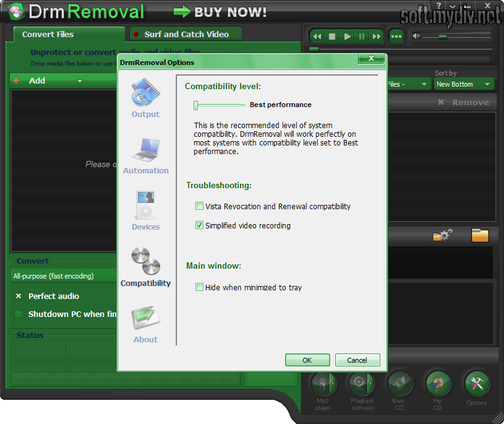Click the Remove files button
The height and width of the screenshot is (424, 504).
click(463, 102)
